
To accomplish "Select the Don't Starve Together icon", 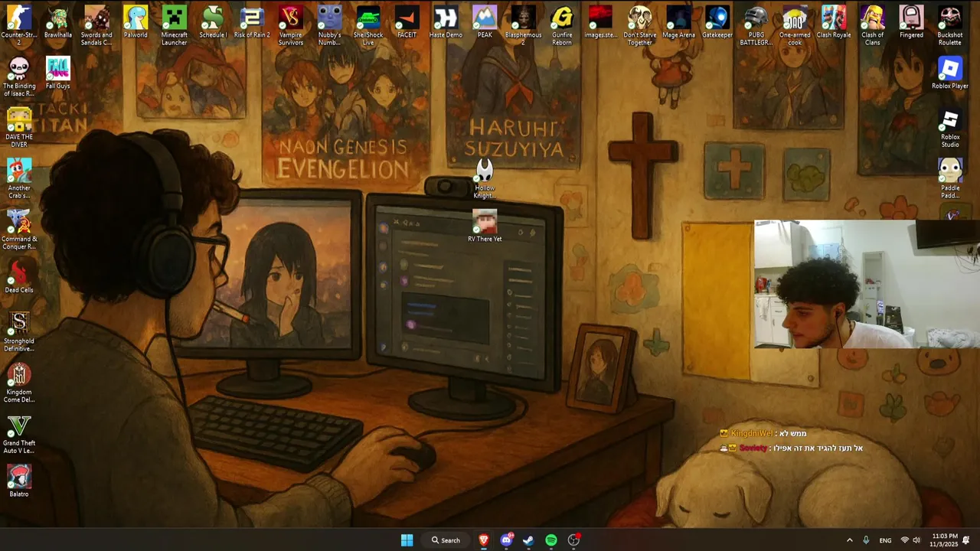I will click(x=639, y=24).
